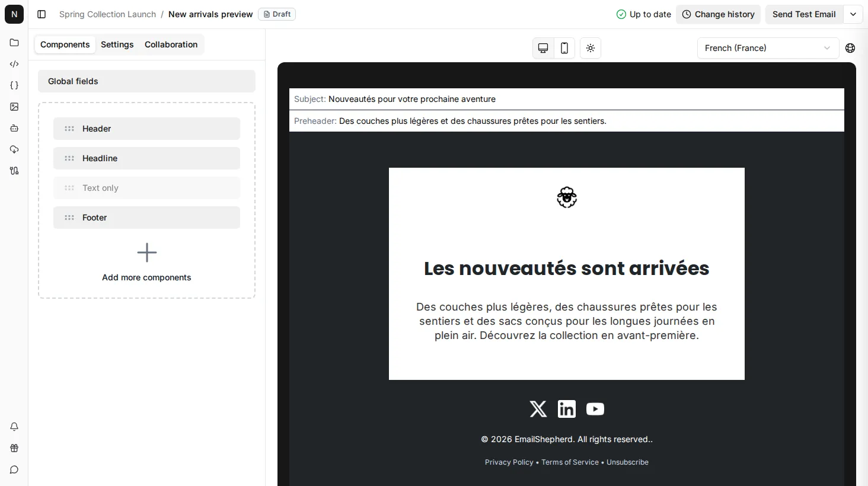
Task: Switch to the Collaboration tab
Action: pos(171,44)
